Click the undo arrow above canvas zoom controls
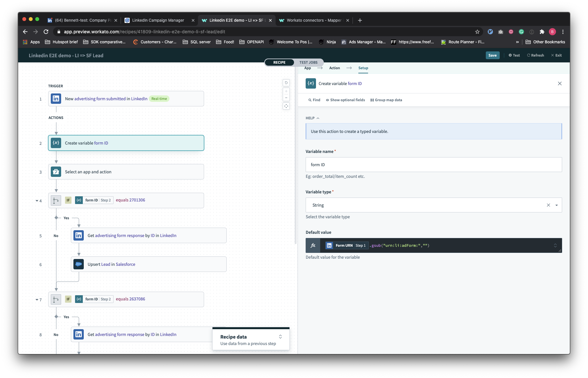Screen dimensions: 588x378 tap(286, 83)
